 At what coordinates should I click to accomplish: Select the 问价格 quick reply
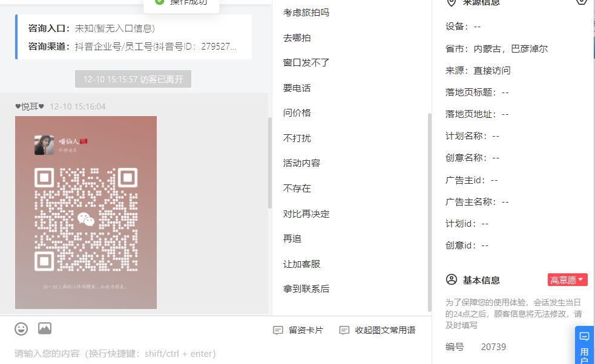tap(297, 112)
